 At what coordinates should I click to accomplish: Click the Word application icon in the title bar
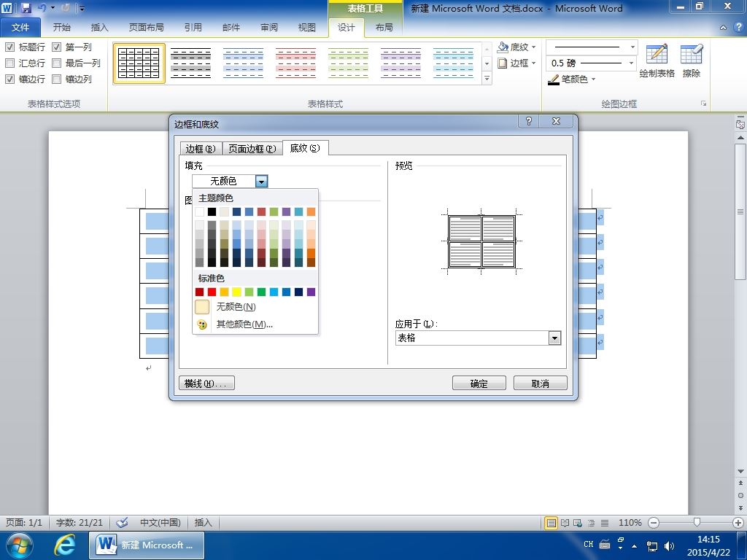tap(7, 7)
